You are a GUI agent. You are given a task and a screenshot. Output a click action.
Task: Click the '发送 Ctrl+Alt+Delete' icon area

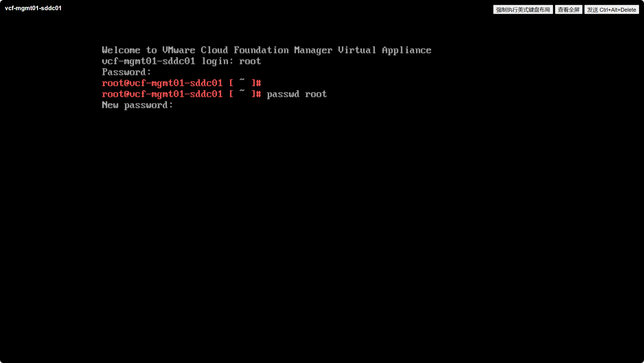(612, 9)
